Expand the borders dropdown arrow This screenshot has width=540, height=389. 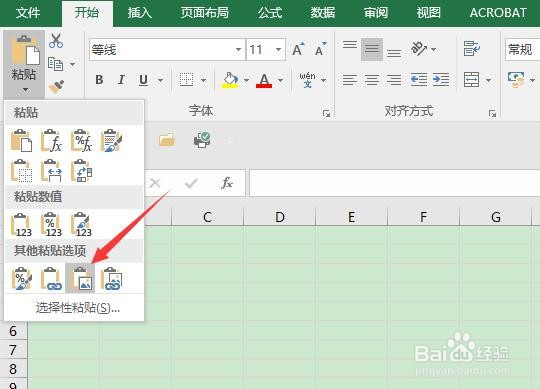point(203,80)
